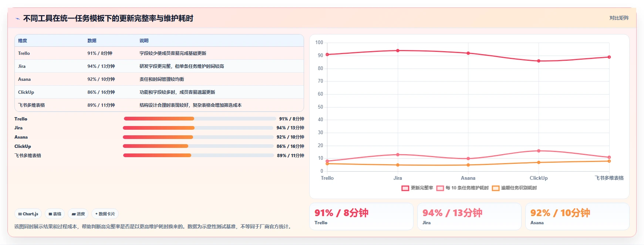Click the 数据卡片 tag
Screen dimensions: 644x245
(105, 214)
